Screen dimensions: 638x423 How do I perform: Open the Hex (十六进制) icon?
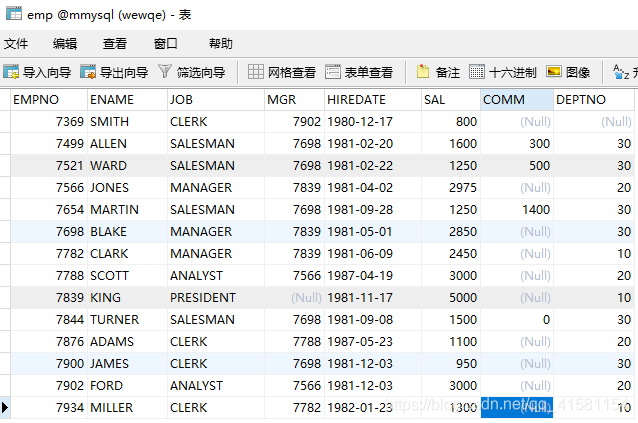coord(477,72)
